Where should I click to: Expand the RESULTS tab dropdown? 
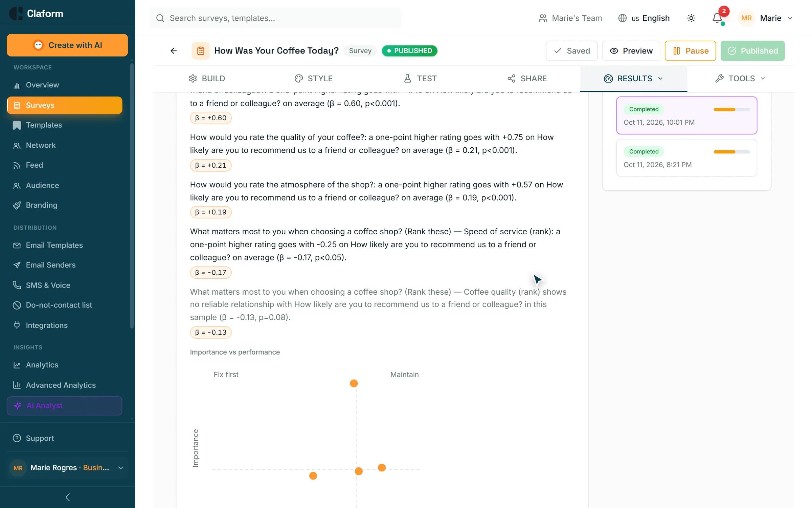660,79
